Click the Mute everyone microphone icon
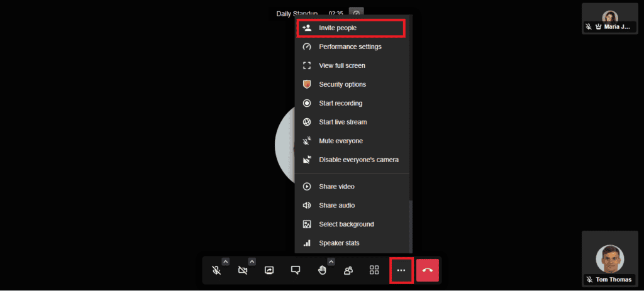 [x=307, y=141]
